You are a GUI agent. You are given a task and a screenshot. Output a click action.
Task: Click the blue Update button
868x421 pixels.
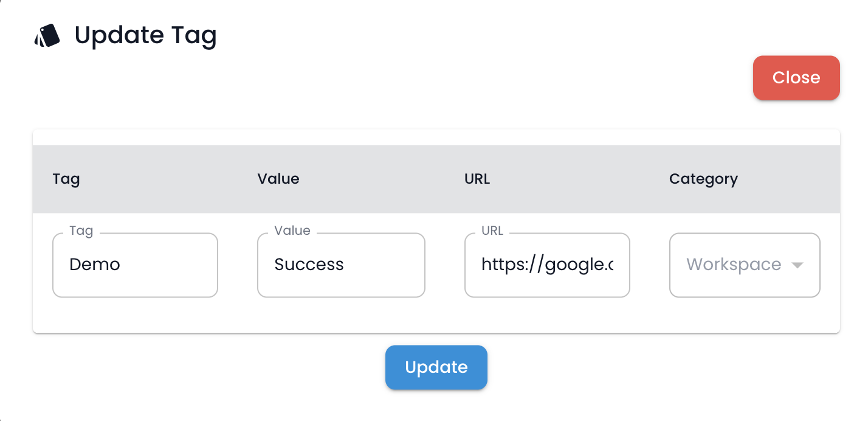click(436, 367)
